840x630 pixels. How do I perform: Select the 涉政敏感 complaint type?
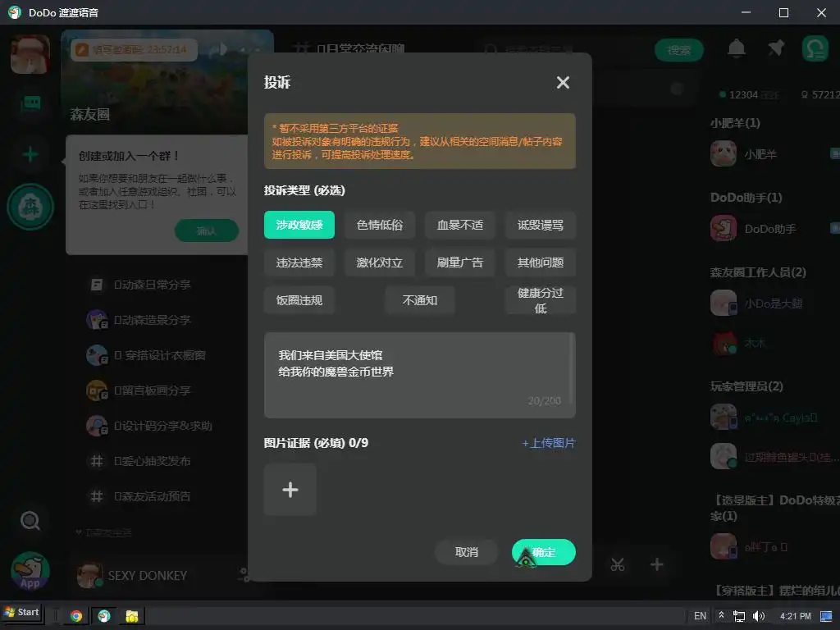pyautogui.click(x=299, y=225)
